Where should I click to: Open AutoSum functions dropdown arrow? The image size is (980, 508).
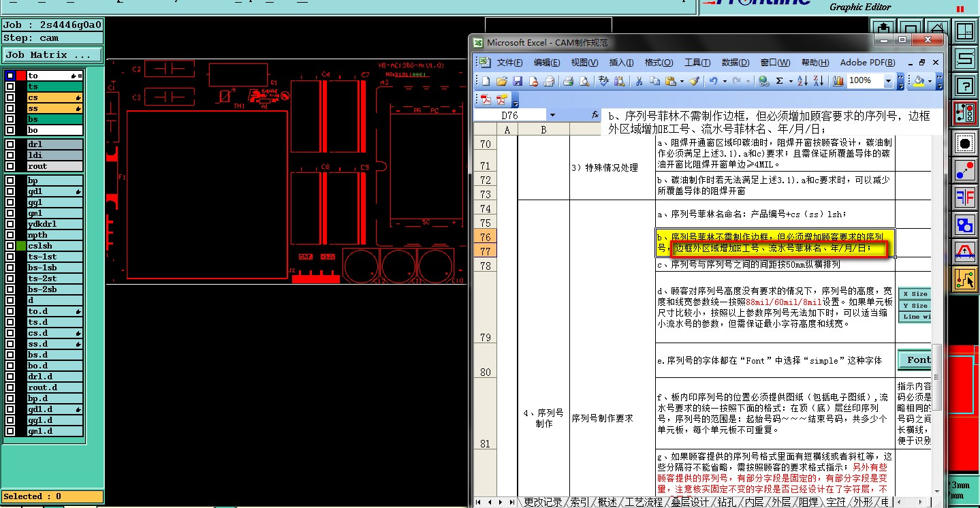790,81
